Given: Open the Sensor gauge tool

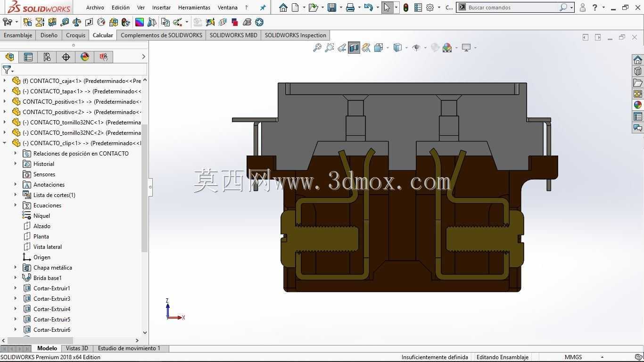Looking at the screenshot, I should 101,22.
